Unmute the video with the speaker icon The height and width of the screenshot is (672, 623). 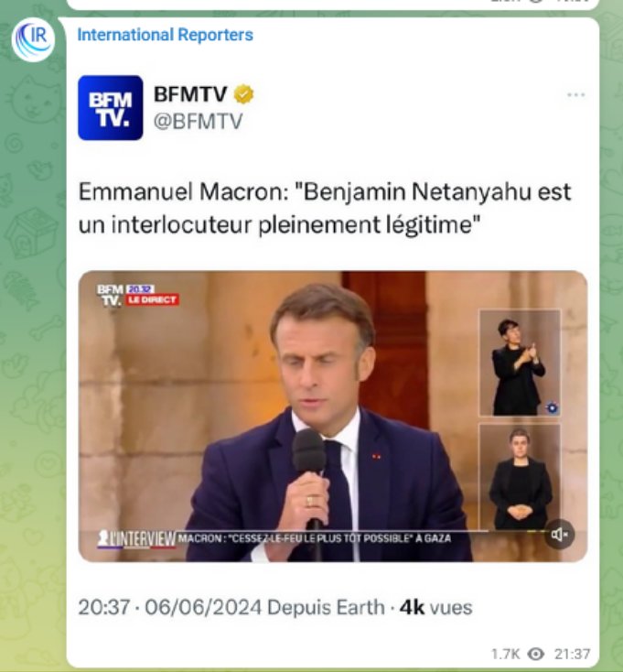click(560, 535)
